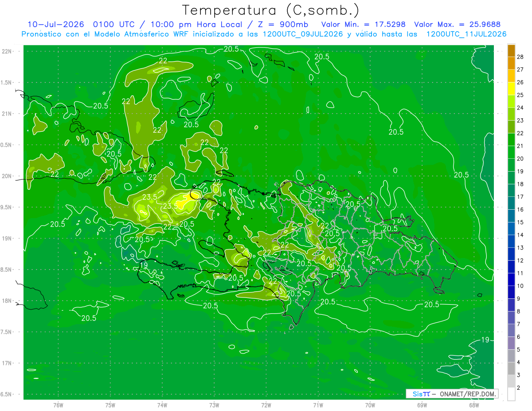532x411 pixels.
Task: Click the '8' color scale label
Action: point(519,312)
